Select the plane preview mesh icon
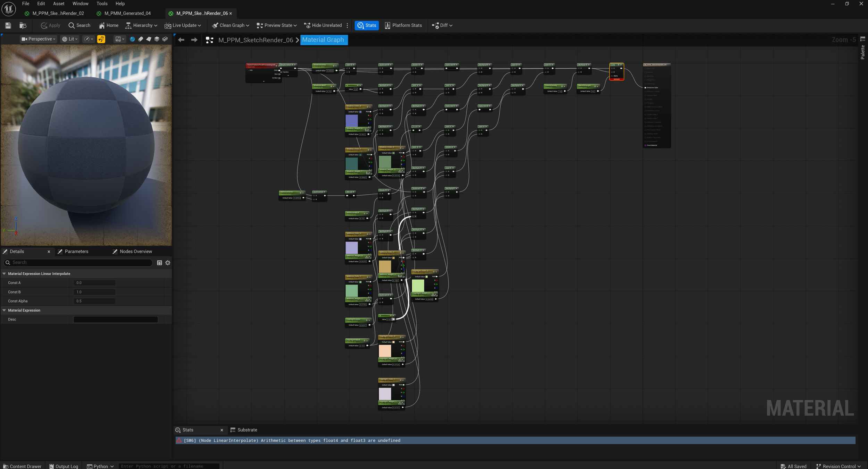This screenshot has height=469, width=868. tap(149, 39)
